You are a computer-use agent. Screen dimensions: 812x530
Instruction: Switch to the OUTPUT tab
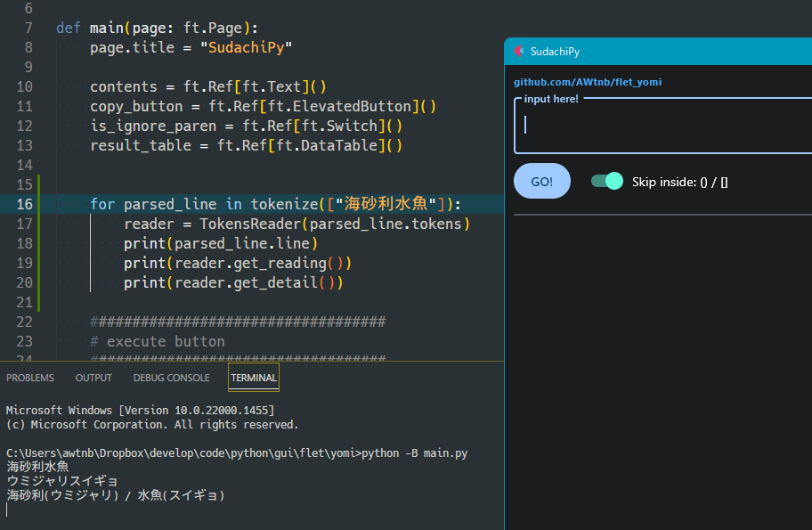93,378
